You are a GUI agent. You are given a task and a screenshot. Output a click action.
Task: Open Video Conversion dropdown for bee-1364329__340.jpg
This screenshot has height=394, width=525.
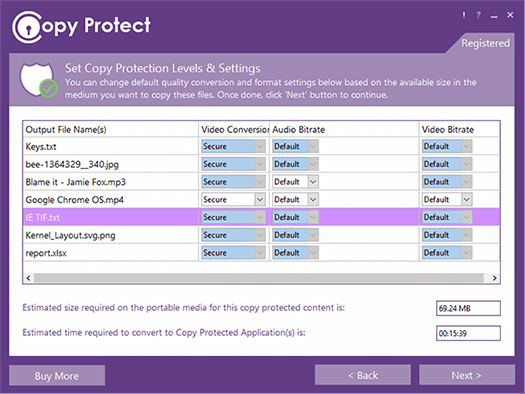(233, 164)
